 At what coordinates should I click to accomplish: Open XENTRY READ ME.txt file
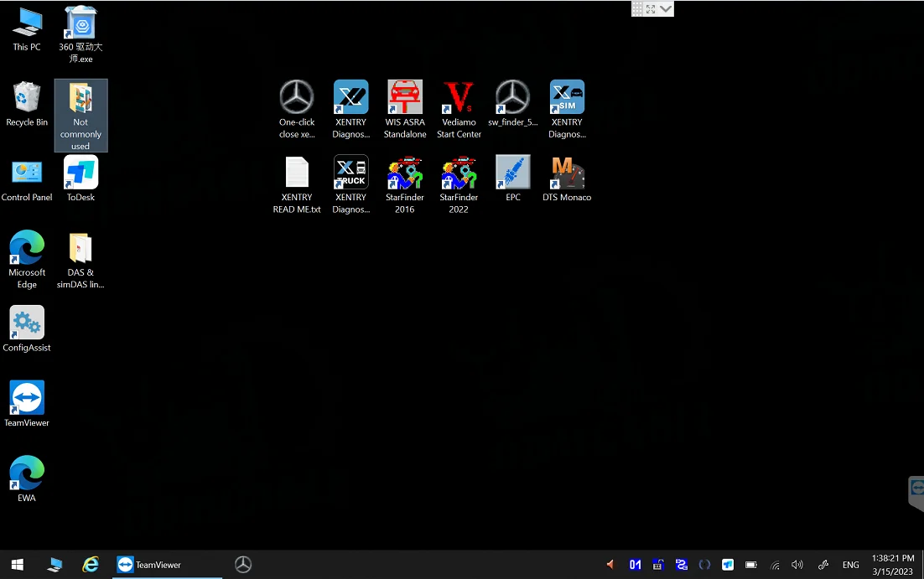(297, 173)
